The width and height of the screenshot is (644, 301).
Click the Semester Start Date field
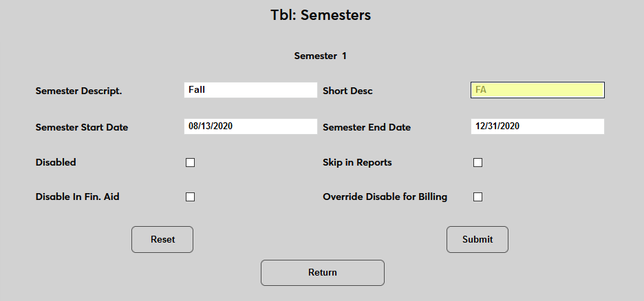pyautogui.click(x=250, y=126)
